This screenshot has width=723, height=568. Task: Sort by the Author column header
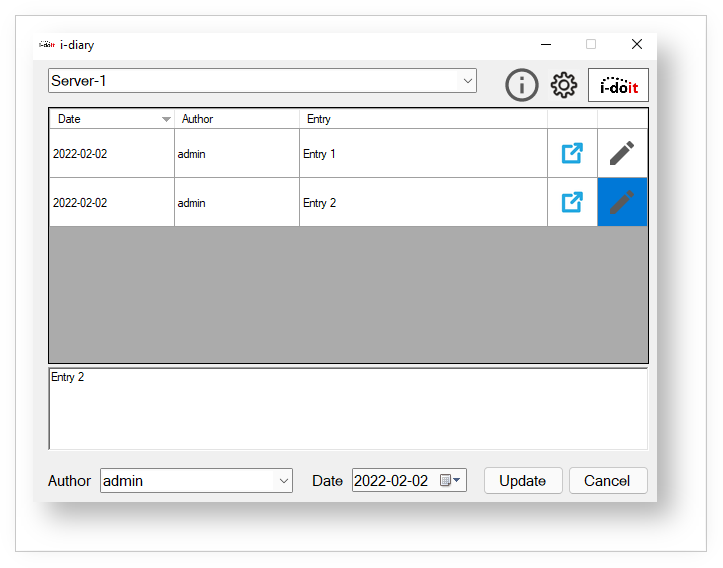236,119
